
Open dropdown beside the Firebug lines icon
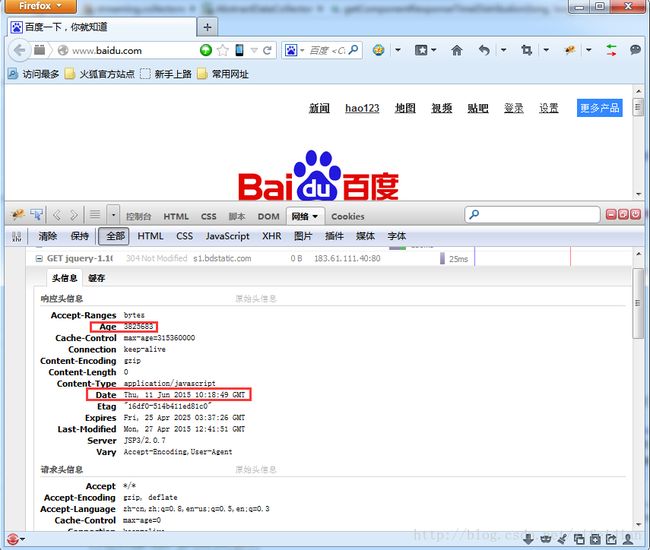click(113, 215)
